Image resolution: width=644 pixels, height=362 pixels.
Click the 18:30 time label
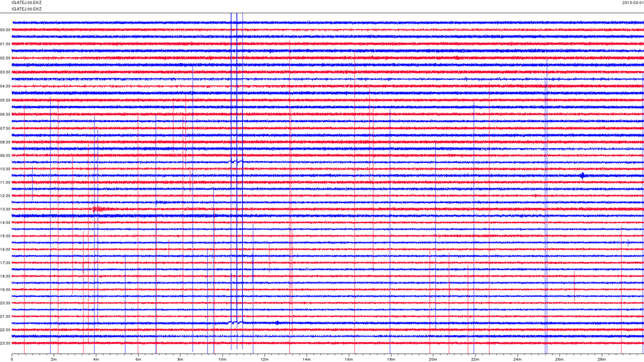pos(5,276)
